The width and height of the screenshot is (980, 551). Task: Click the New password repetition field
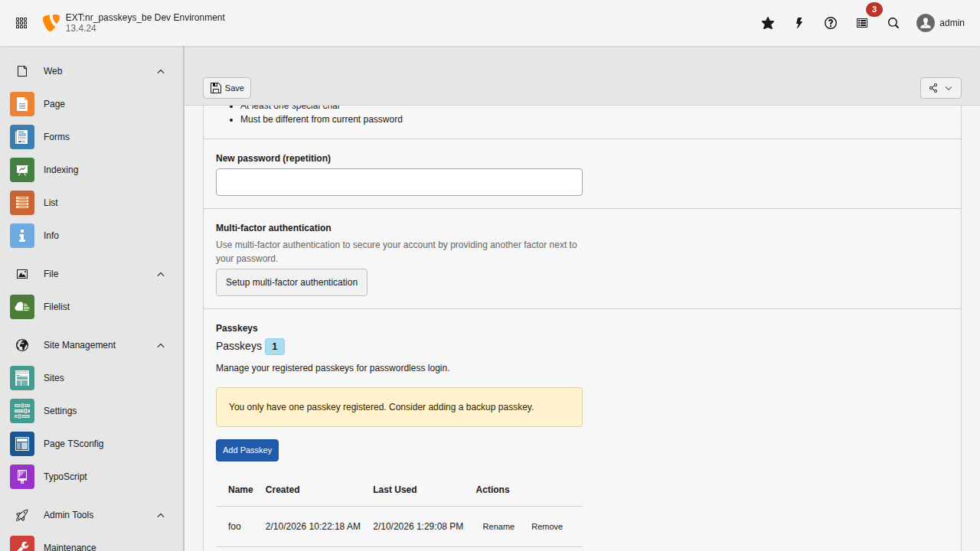(x=399, y=181)
